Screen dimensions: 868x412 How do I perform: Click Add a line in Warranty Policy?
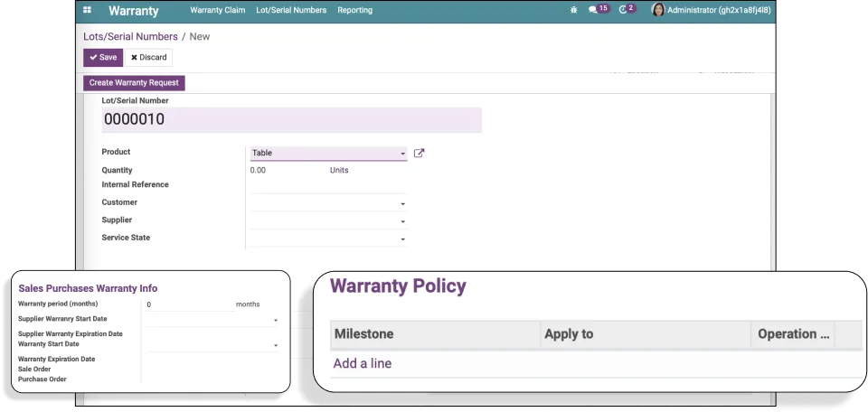pos(363,363)
